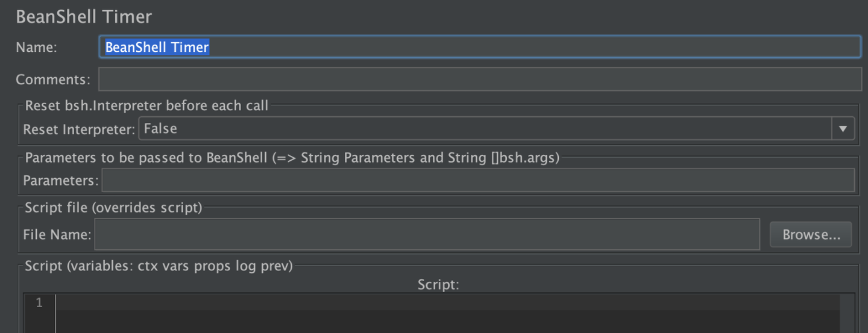This screenshot has height=333, width=868.
Task: Click the BeanShell Timer panel heading
Action: pos(84,16)
